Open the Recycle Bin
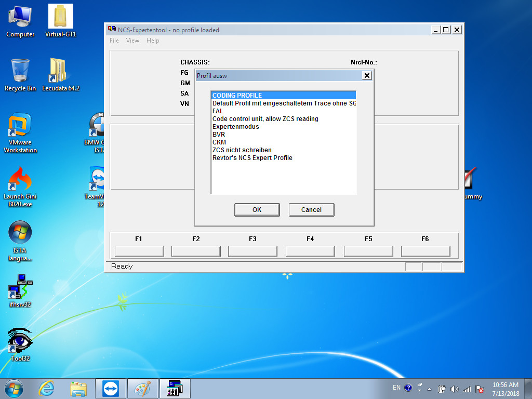532x399 pixels. [20, 71]
